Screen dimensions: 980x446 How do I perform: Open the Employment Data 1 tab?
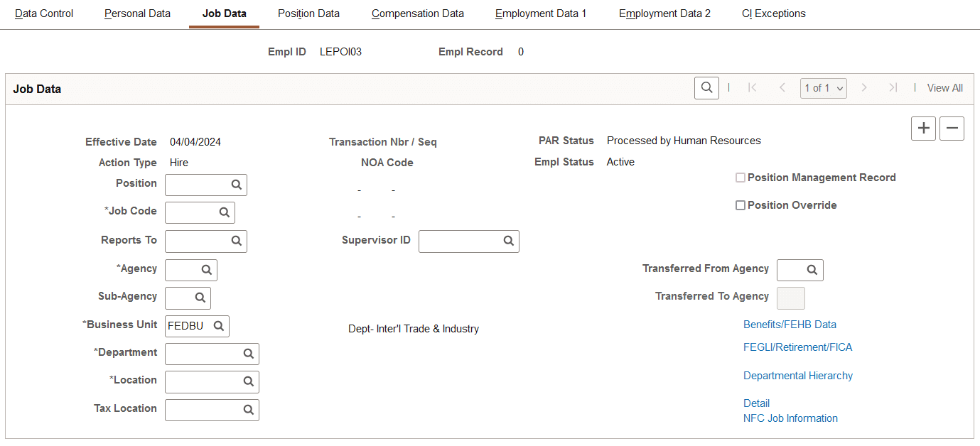[x=540, y=13]
